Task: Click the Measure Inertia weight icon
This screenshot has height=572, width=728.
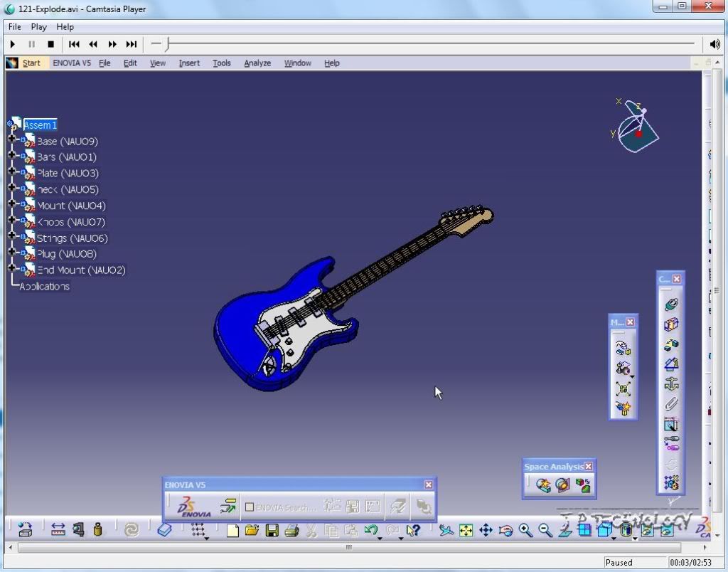Action: [97, 530]
